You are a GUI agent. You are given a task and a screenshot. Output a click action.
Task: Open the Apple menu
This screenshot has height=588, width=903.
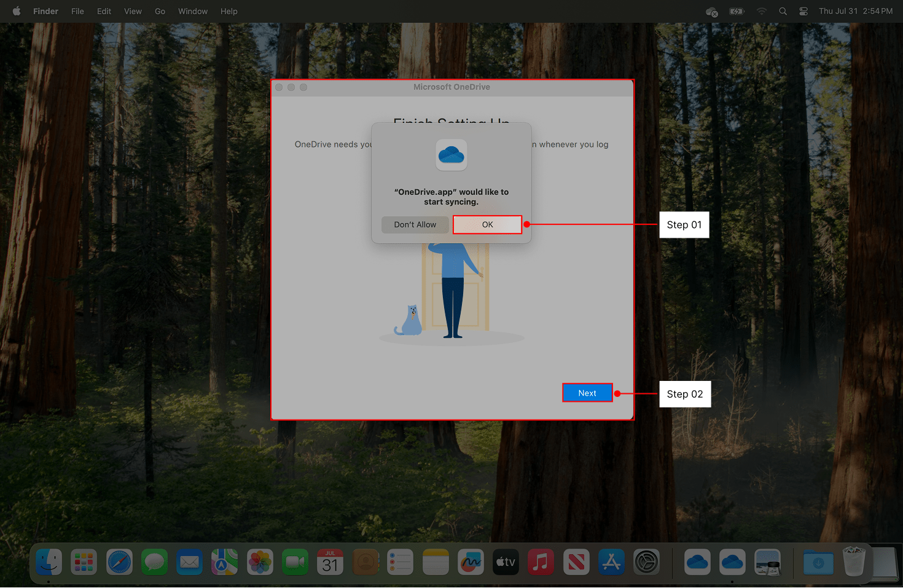coord(17,12)
